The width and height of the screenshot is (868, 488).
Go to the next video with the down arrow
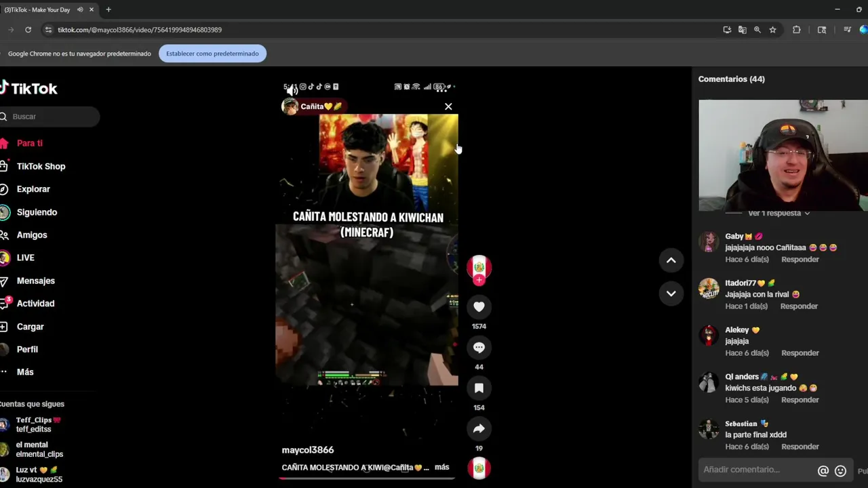coord(671,293)
